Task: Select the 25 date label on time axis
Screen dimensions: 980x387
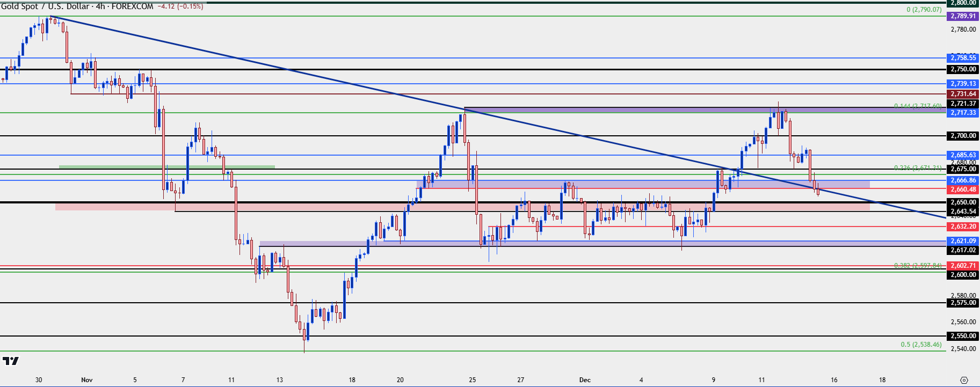Action: (473, 380)
